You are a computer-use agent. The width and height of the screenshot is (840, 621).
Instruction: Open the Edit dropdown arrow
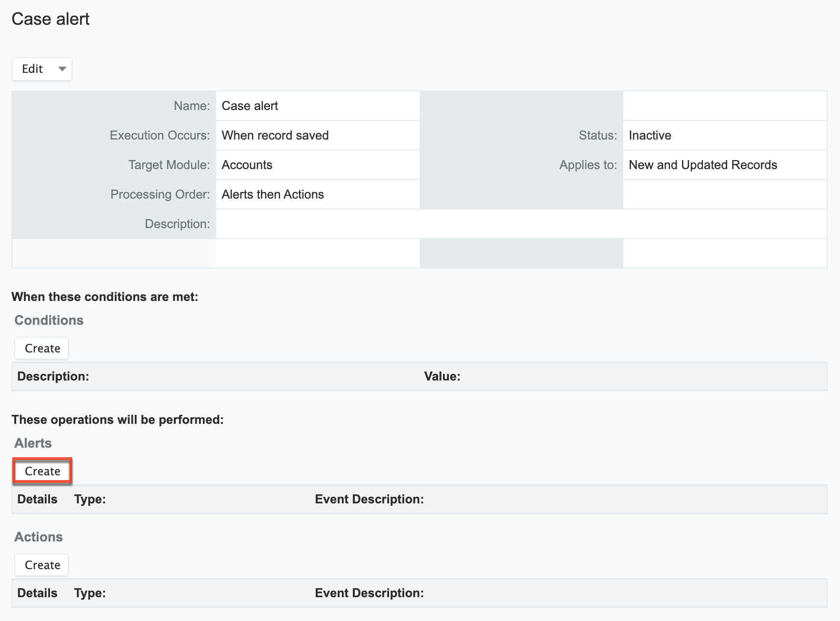pos(62,69)
